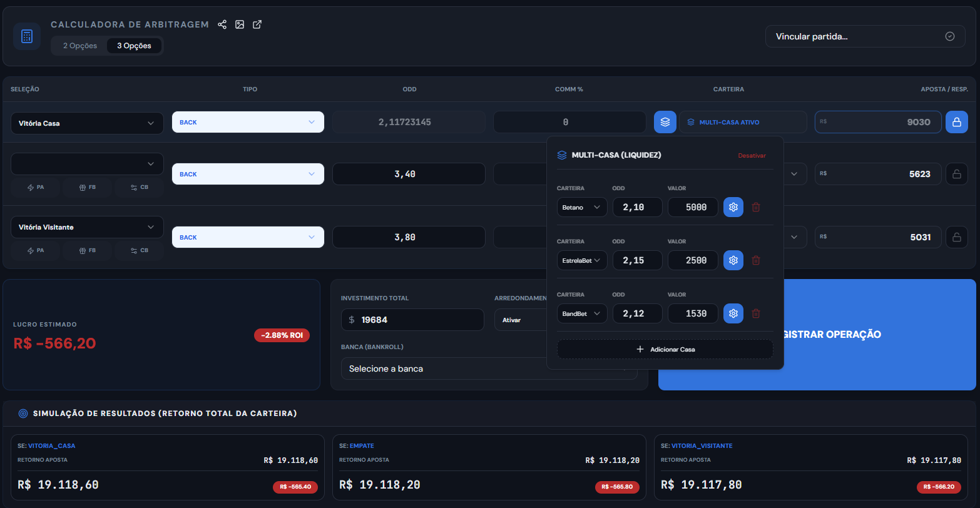The width and height of the screenshot is (980, 508).
Task: Click the MULTI-CASA ATIVO wallet button
Action: coord(743,122)
